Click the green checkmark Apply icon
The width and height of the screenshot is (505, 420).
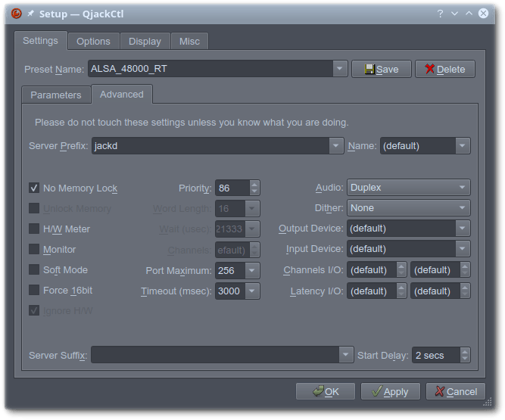377,391
